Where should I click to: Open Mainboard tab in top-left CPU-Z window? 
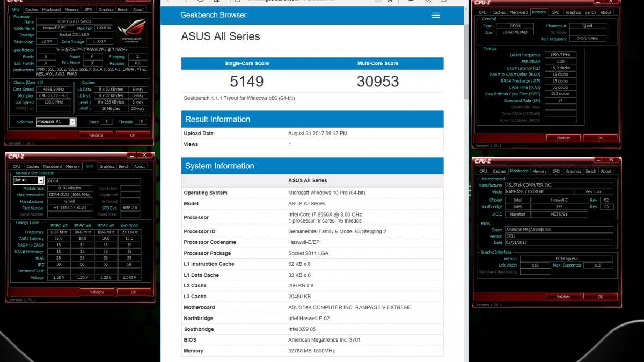click(52, 9)
